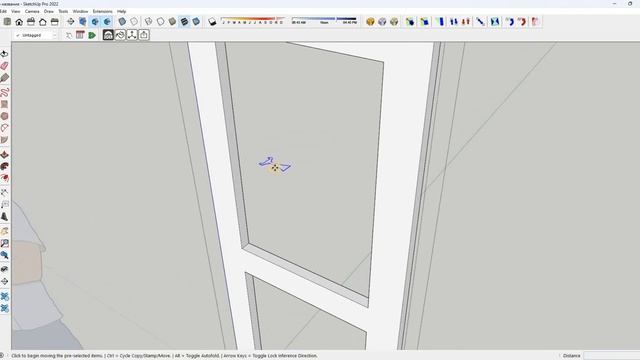Select the Arc tool
The image size is (640, 360).
[4, 128]
